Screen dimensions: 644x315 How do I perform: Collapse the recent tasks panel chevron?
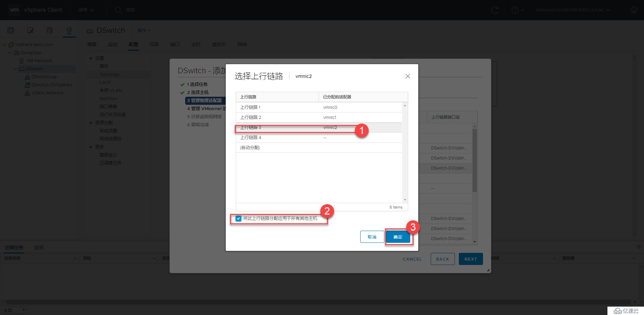point(638,247)
